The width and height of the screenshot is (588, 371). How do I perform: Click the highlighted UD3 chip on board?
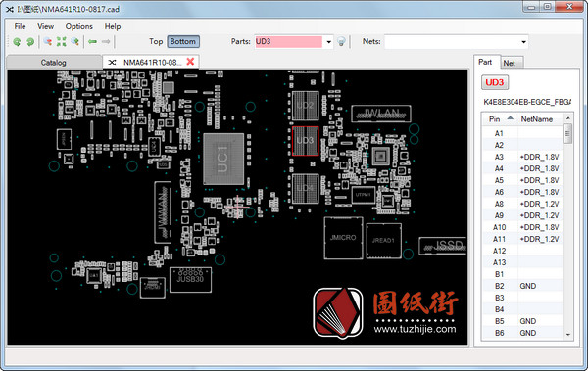305,141
